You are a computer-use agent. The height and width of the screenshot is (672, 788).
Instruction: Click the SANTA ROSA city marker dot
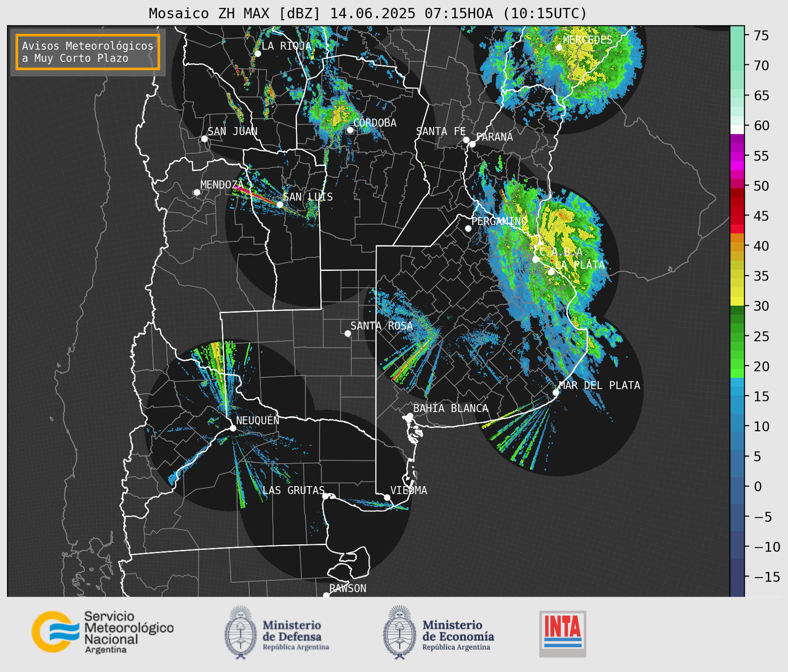[348, 333]
